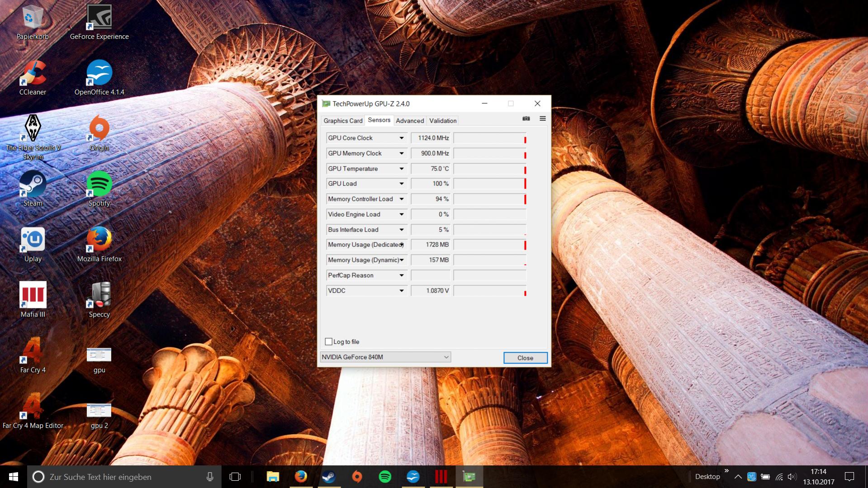Click the VDDC value 1.0870 V
The image size is (868, 488).
pos(431,291)
